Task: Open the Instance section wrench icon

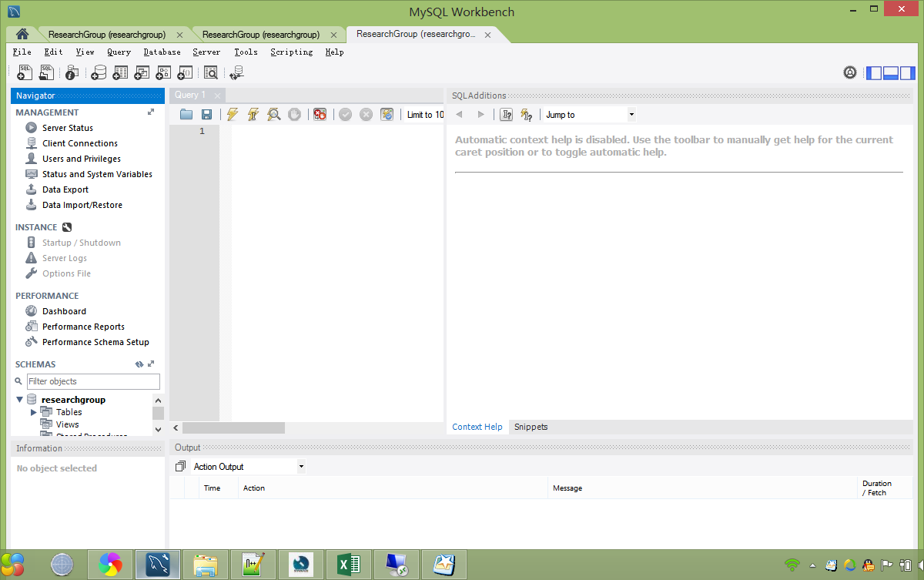Action: click(x=67, y=227)
